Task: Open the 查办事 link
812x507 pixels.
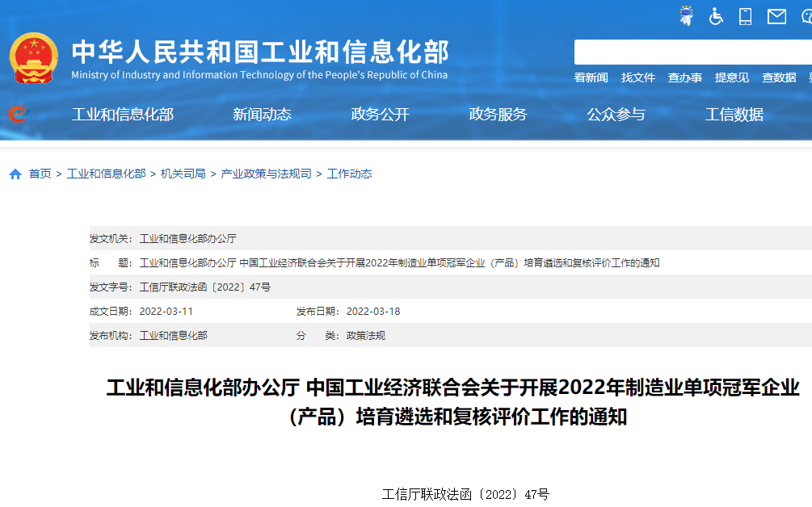Action: tap(685, 77)
